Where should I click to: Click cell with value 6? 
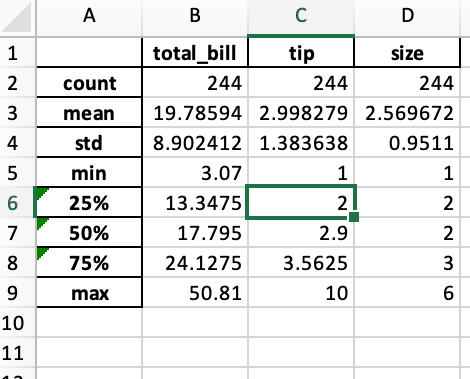pos(407,293)
